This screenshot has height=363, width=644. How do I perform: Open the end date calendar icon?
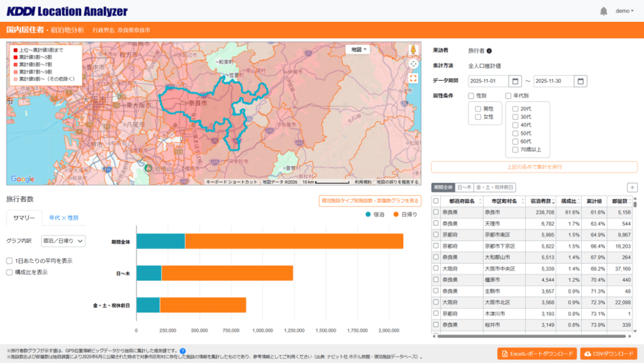coord(580,81)
